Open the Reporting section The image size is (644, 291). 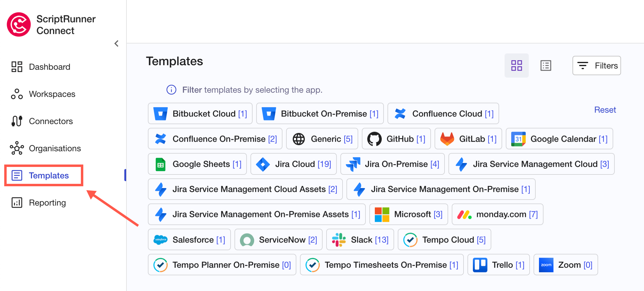coord(38,203)
